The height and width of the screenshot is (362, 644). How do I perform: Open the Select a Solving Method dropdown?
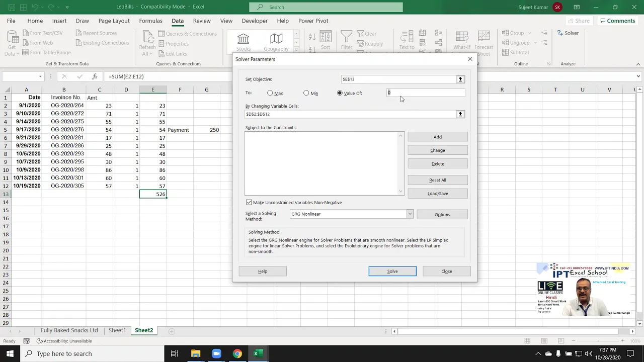click(x=410, y=214)
